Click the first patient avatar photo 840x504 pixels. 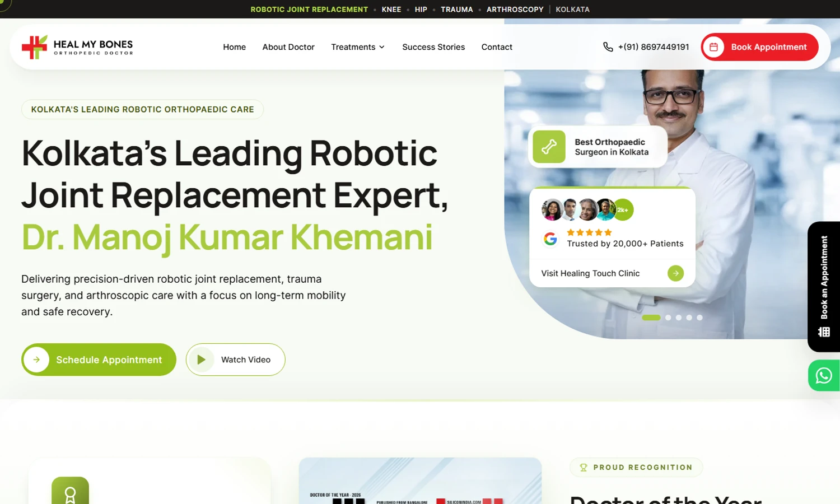(x=552, y=210)
